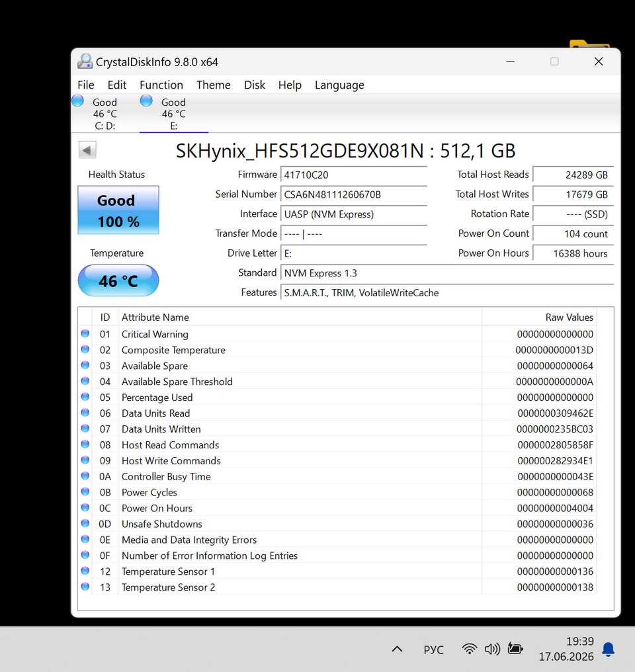
Task: Click status icon of Data Units Written row
Action: click(x=85, y=429)
